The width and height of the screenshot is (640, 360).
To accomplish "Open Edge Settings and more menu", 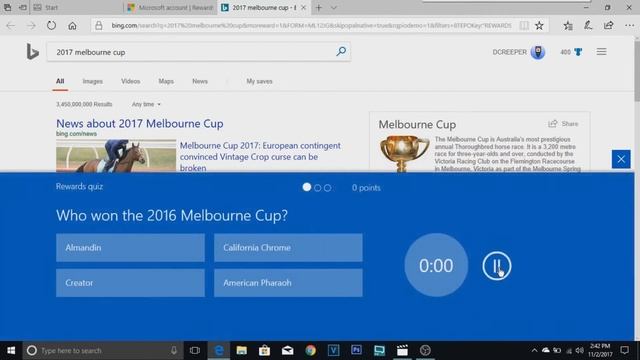I will coord(629,25).
